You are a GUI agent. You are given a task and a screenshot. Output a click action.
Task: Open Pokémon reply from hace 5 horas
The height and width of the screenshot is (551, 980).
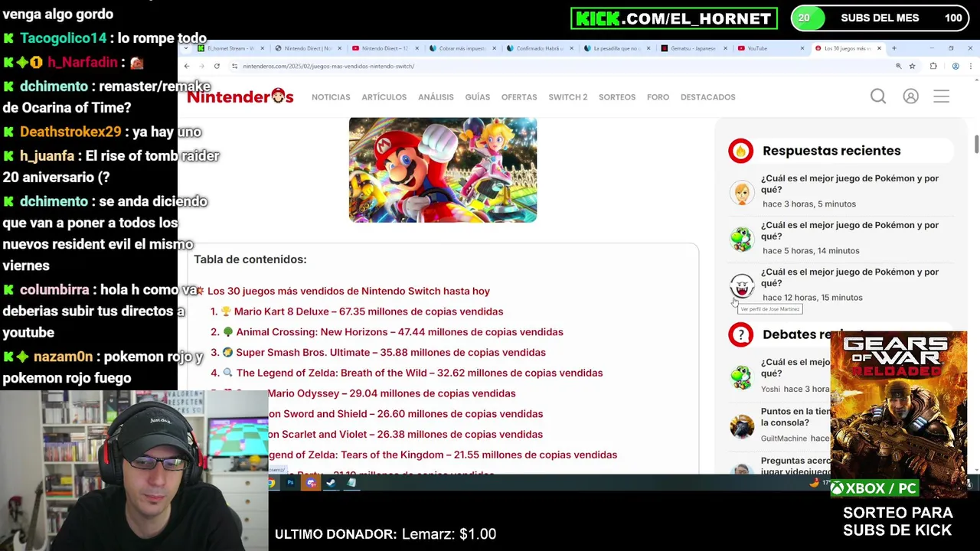tap(850, 230)
